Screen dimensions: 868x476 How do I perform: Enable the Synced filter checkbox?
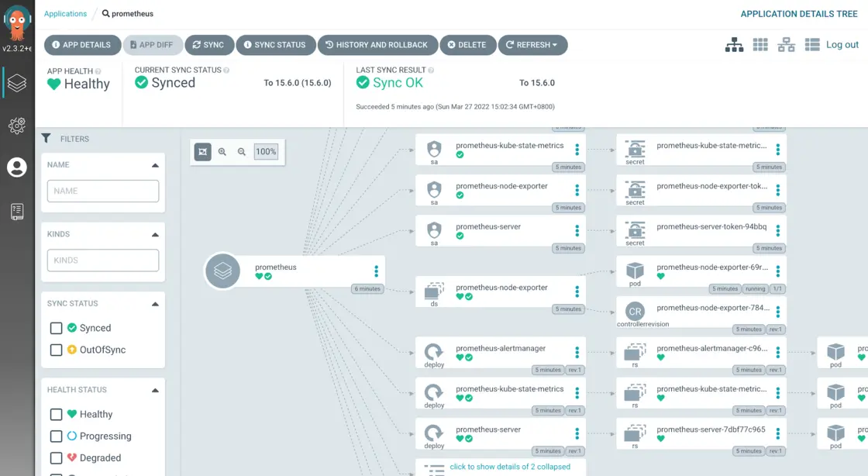(x=56, y=328)
